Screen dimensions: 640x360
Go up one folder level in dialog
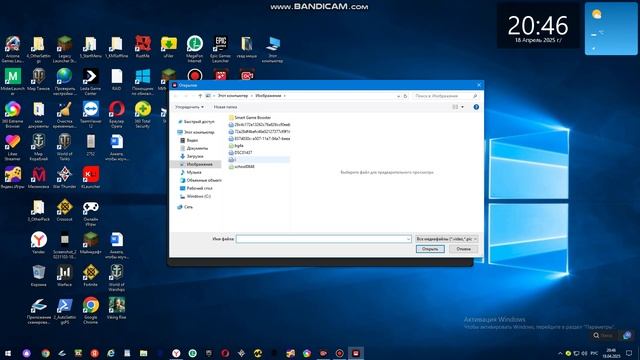pos(200,96)
